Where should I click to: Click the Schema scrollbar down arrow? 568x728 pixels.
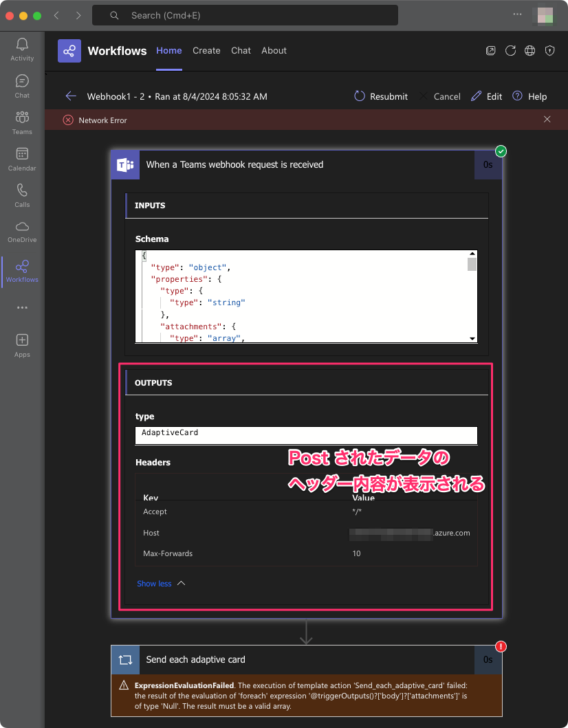pos(472,339)
